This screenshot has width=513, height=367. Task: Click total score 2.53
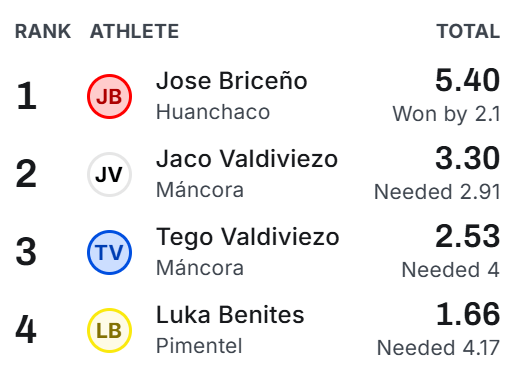[x=467, y=236]
